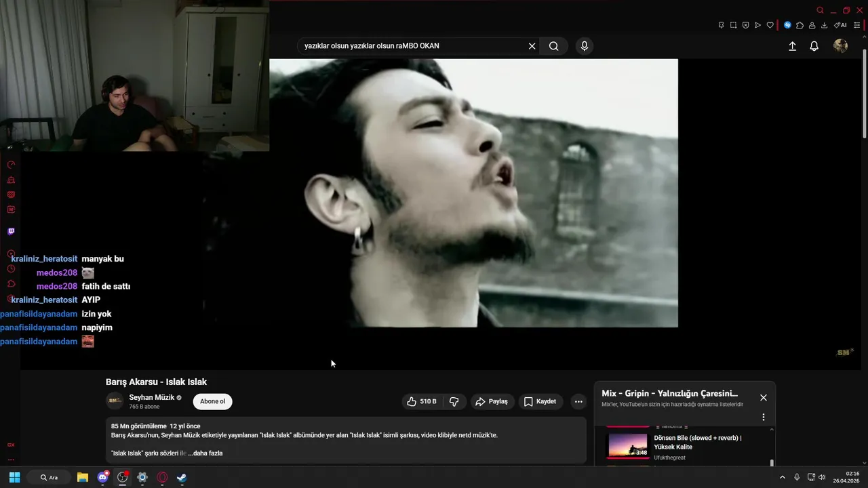Click the browser profile icon in toolbar

[x=812, y=25]
